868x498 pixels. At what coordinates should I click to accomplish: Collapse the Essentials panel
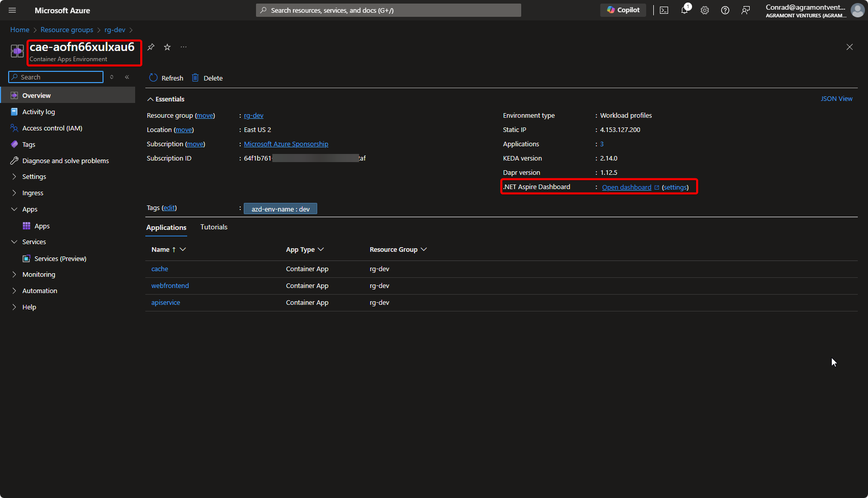(x=166, y=99)
